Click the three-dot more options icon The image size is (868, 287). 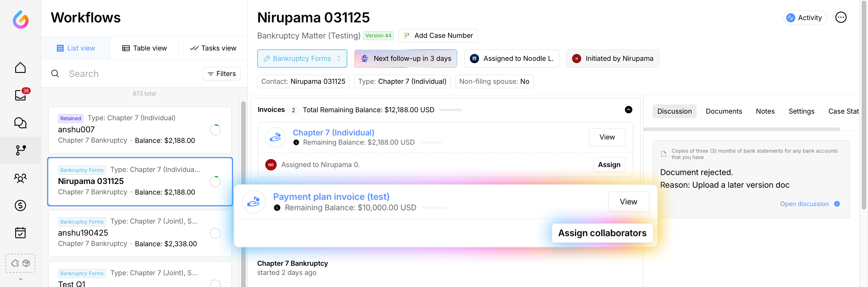pyautogui.click(x=841, y=18)
